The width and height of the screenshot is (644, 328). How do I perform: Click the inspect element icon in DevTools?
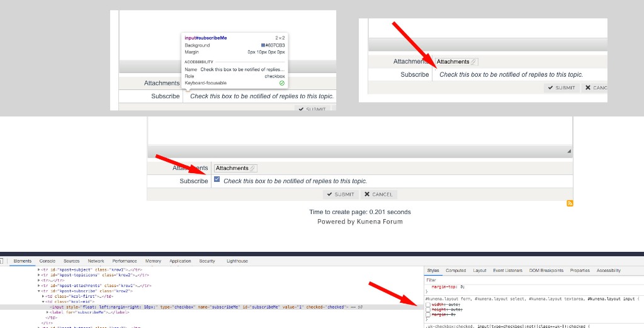point(2,261)
